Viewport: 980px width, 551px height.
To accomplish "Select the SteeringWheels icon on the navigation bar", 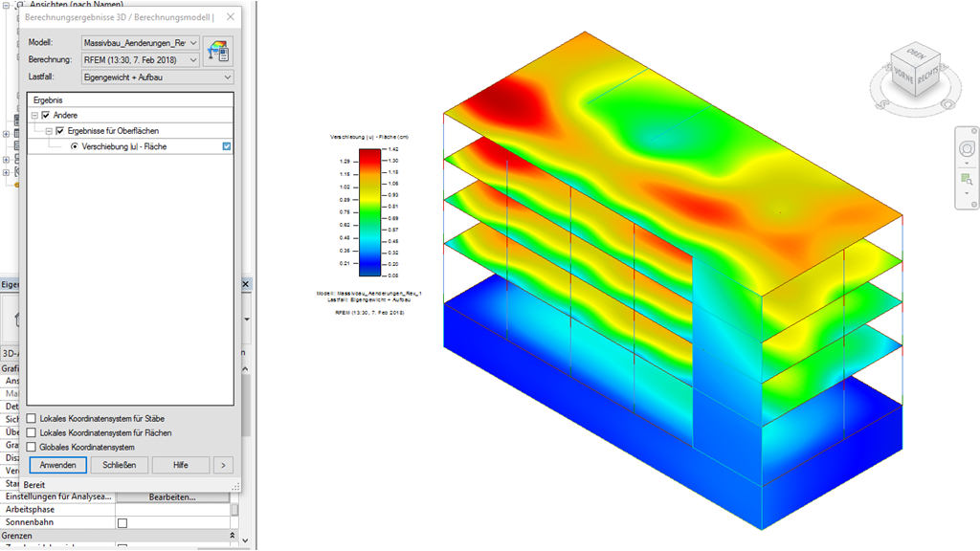I will pyautogui.click(x=967, y=148).
